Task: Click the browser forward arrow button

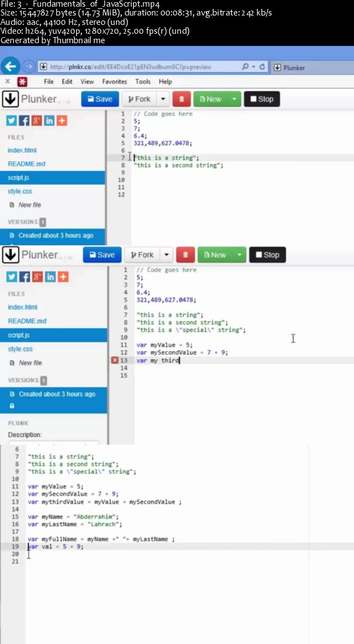Action: pos(28,66)
